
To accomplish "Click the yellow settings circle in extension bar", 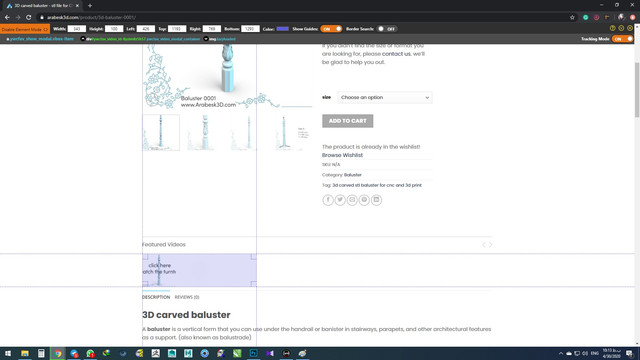I will click(621, 28).
